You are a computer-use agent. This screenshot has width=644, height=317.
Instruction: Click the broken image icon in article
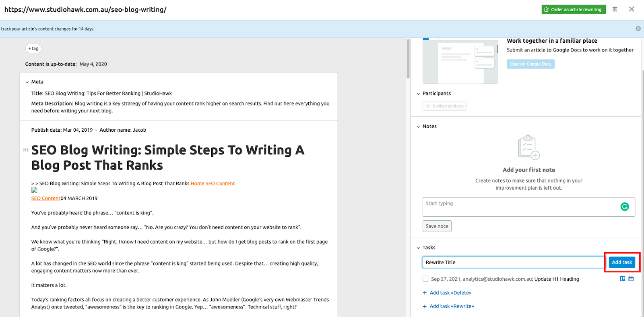click(34, 190)
